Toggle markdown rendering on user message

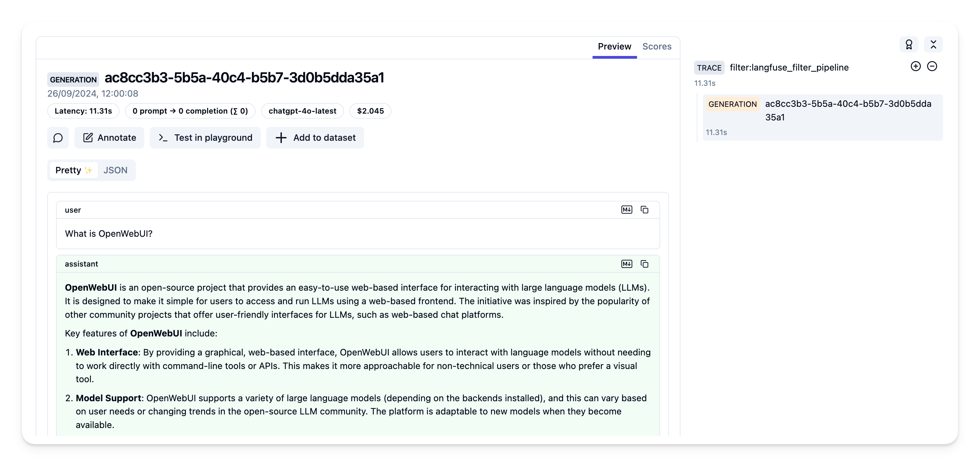627,210
